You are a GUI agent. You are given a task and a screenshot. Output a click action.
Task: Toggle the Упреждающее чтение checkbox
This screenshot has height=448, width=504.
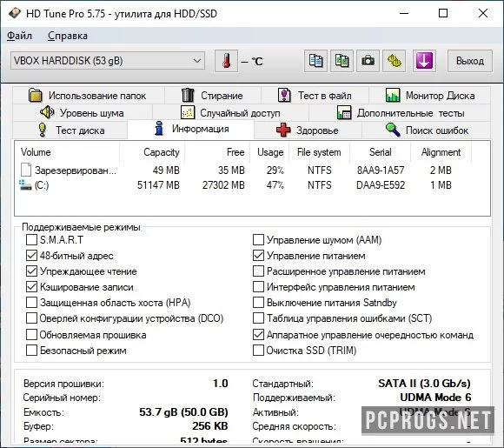(31, 271)
